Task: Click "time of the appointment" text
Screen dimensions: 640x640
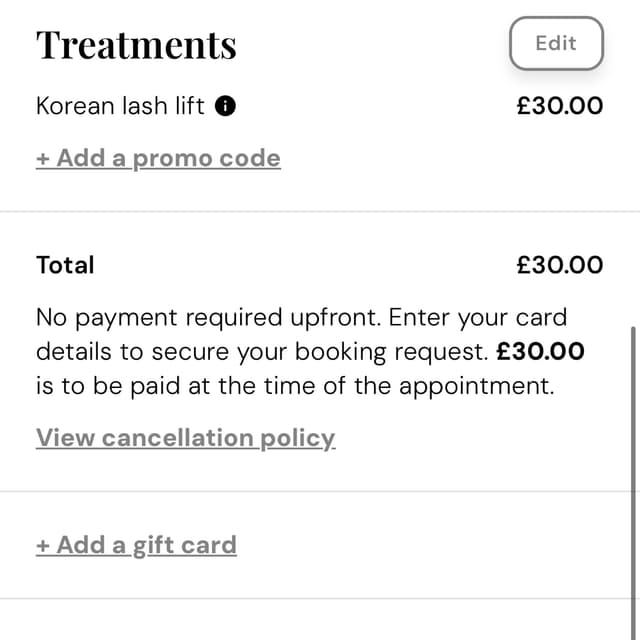Action: [408, 386]
